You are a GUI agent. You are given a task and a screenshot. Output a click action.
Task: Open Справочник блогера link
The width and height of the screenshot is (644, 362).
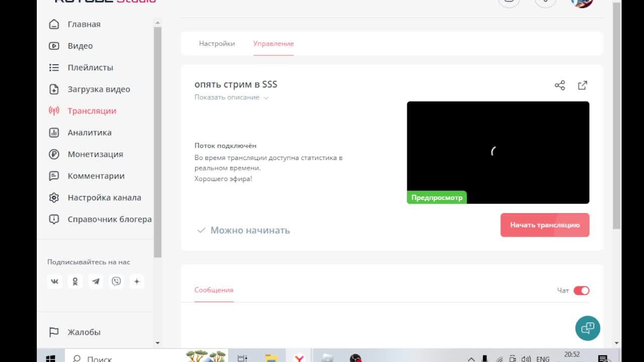tap(110, 219)
